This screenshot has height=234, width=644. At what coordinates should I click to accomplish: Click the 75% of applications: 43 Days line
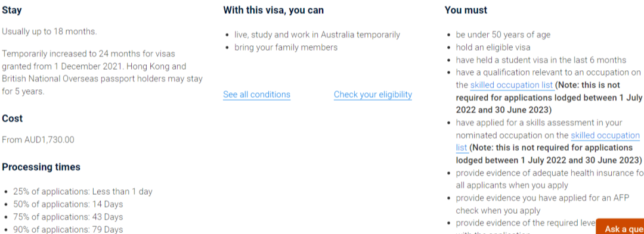[x=68, y=217]
